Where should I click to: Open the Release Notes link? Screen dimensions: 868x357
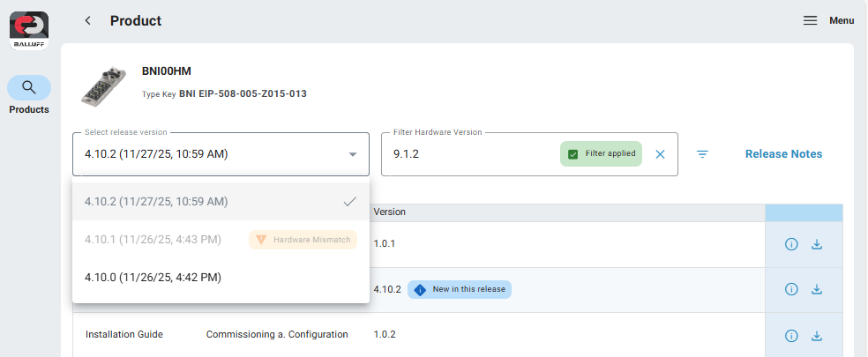(783, 154)
